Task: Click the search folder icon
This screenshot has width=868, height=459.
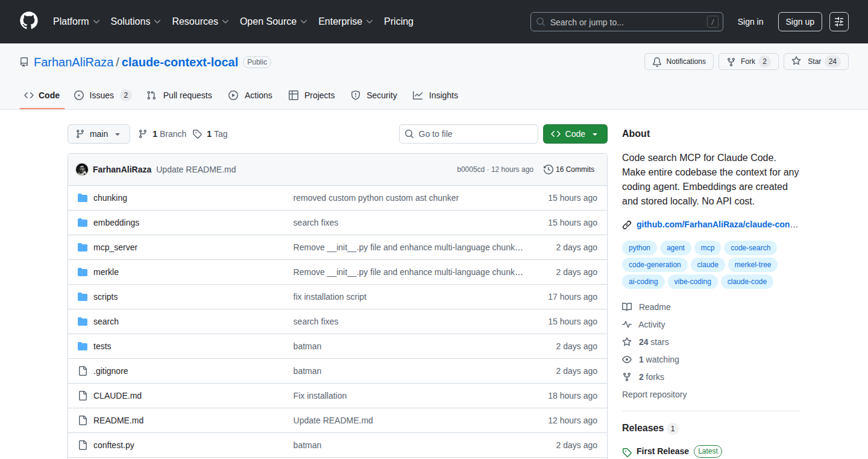Action: (x=83, y=321)
